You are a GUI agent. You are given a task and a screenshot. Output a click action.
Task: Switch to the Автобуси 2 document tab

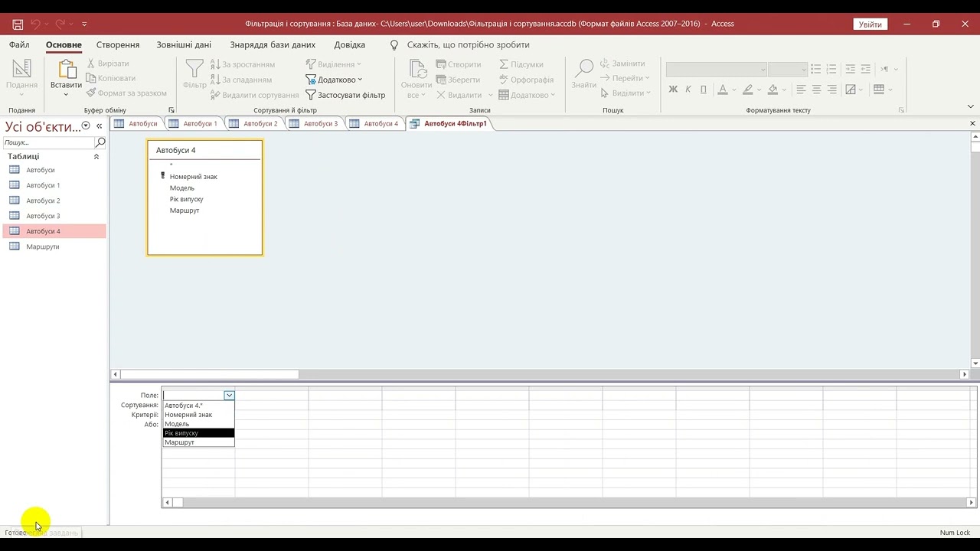253,123
